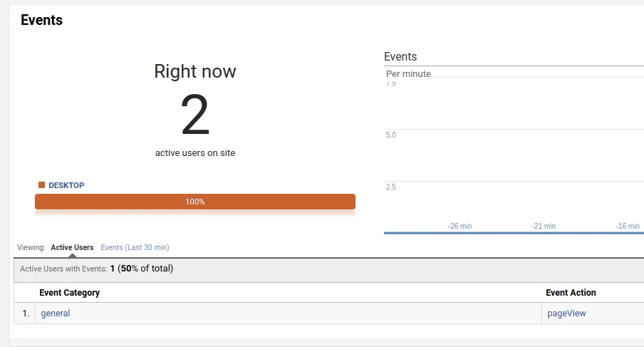Click the Events page heading
The height and width of the screenshot is (347, 644).
point(41,20)
